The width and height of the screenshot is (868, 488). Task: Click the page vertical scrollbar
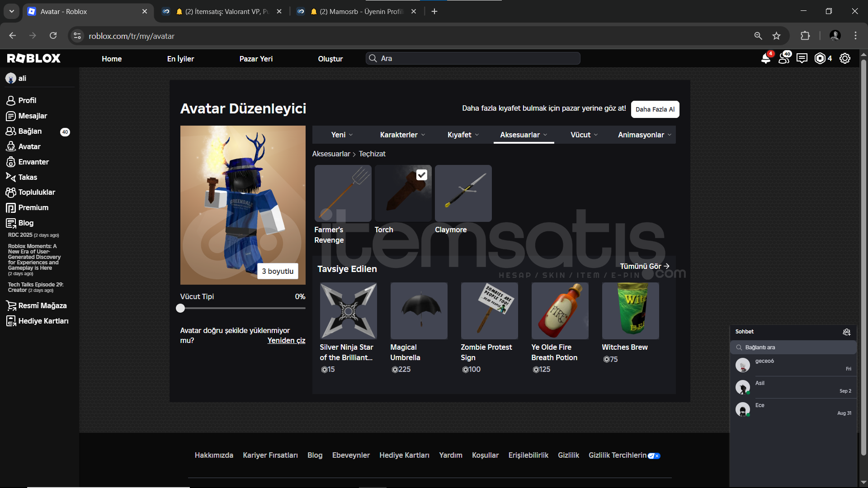click(x=863, y=258)
